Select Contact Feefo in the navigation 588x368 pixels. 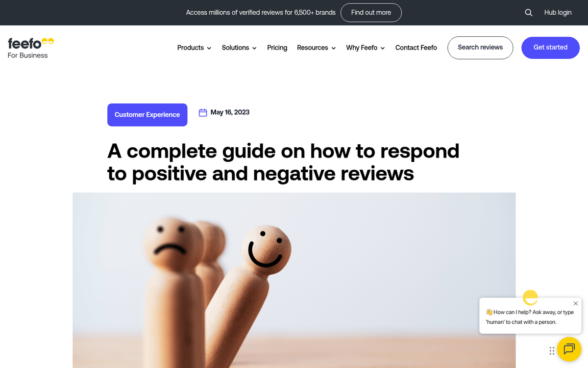[x=416, y=48]
